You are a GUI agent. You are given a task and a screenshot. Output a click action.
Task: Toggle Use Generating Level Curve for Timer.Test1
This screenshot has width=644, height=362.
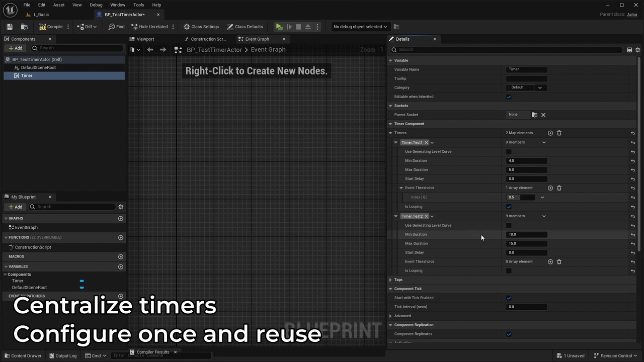(x=509, y=152)
